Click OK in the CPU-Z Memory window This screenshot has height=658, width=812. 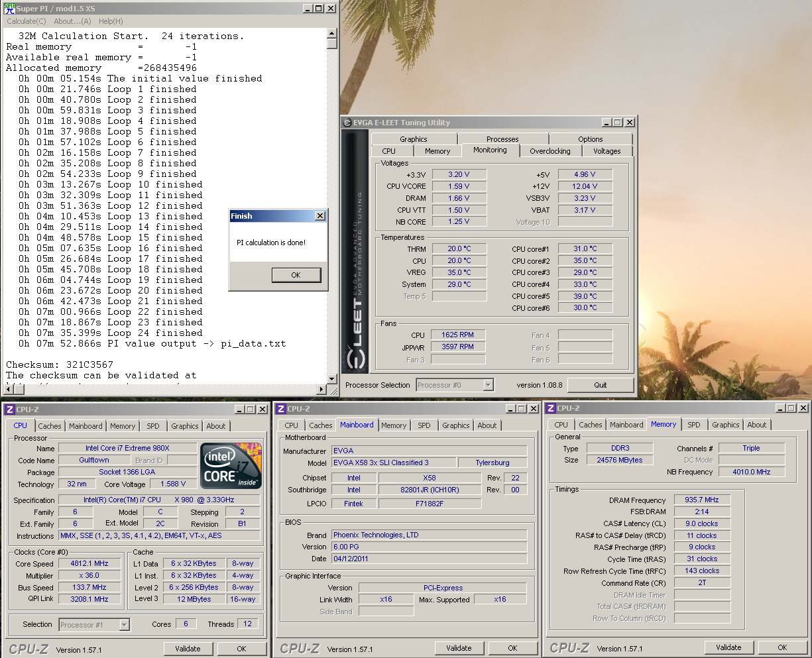(x=783, y=647)
